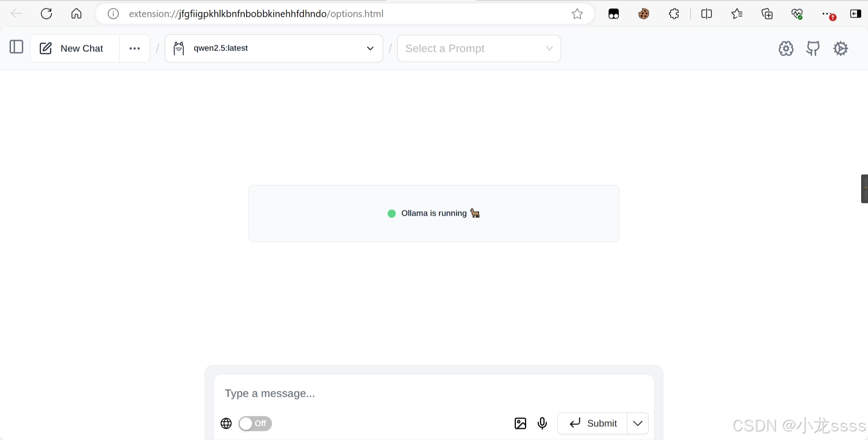Viewport: 868px width, 440px height.
Task: Open the three-dots menu beside New Chat
Action: tap(135, 48)
